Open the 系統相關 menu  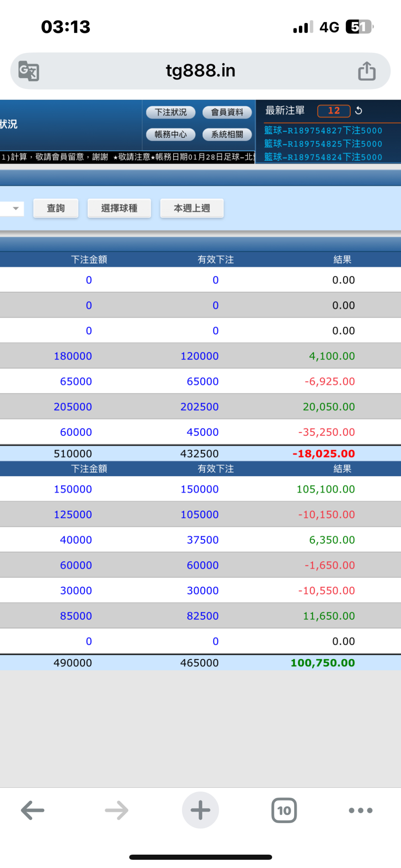coord(227,134)
